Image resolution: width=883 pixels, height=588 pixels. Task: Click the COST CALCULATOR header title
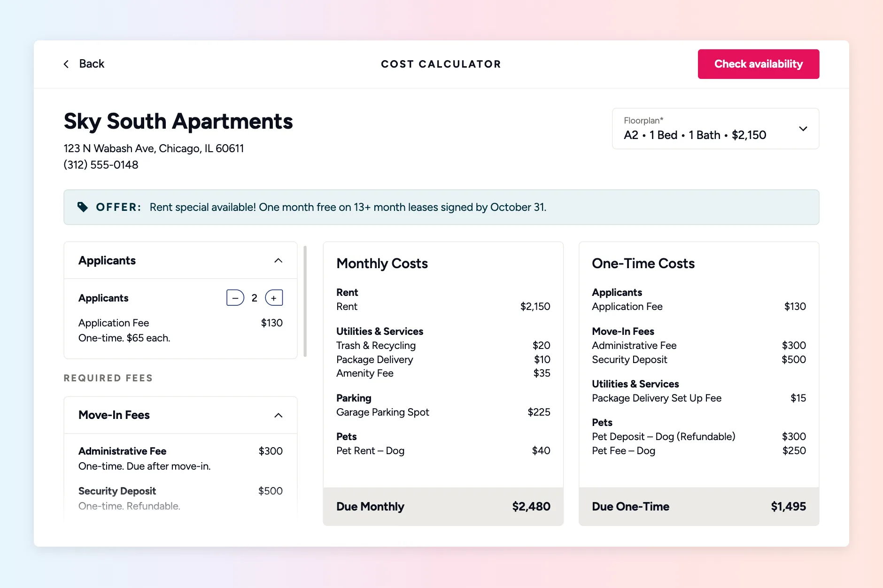(441, 64)
